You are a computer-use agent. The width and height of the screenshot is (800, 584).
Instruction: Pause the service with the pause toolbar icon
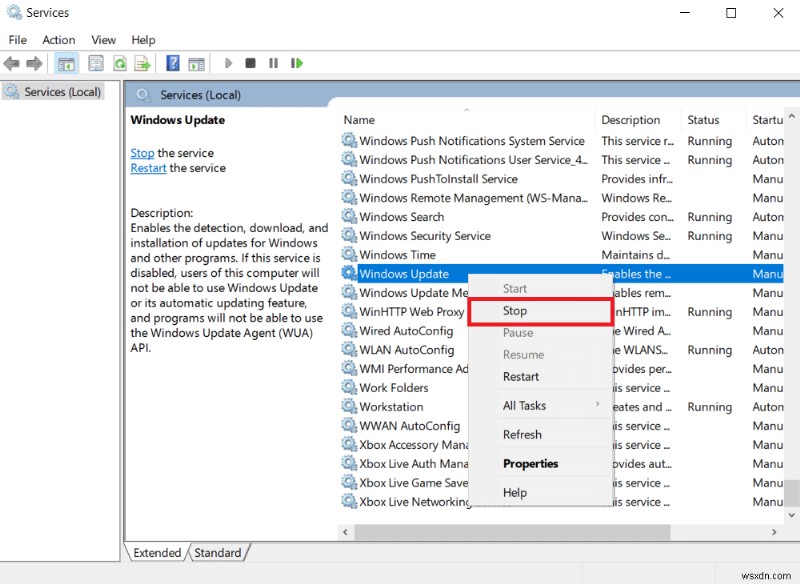click(273, 63)
